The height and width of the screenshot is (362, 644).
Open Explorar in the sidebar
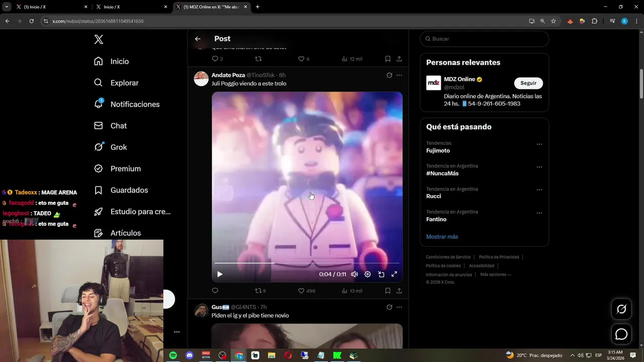tap(116, 83)
